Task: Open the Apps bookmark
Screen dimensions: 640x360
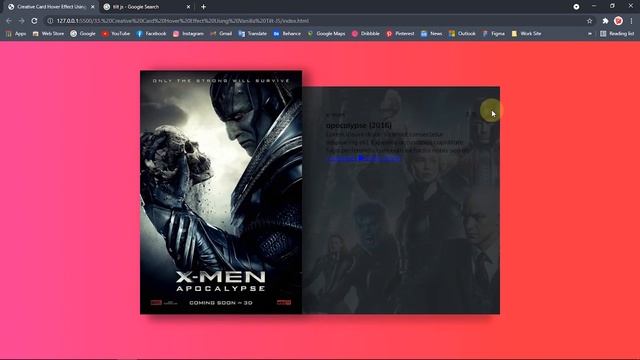Action: [x=16, y=33]
